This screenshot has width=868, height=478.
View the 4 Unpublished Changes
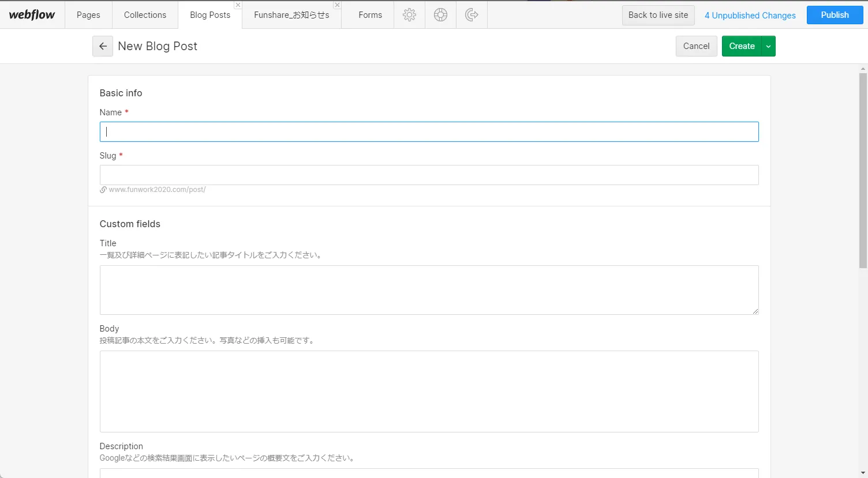coord(750,16)
